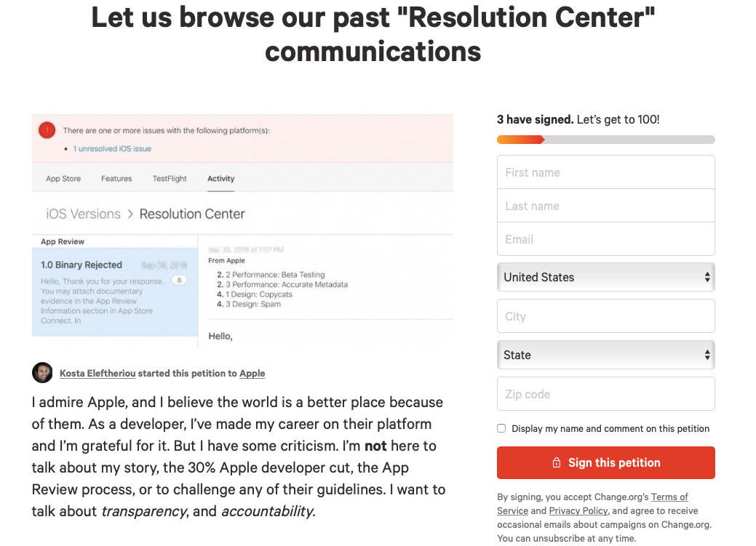Click the message count badge 8

coord(180,280)
